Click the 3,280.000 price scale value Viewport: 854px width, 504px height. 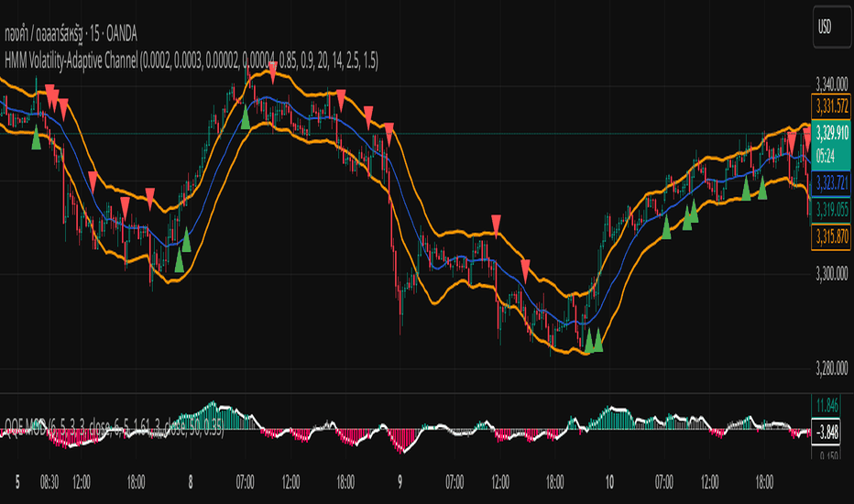click(832, 369)
